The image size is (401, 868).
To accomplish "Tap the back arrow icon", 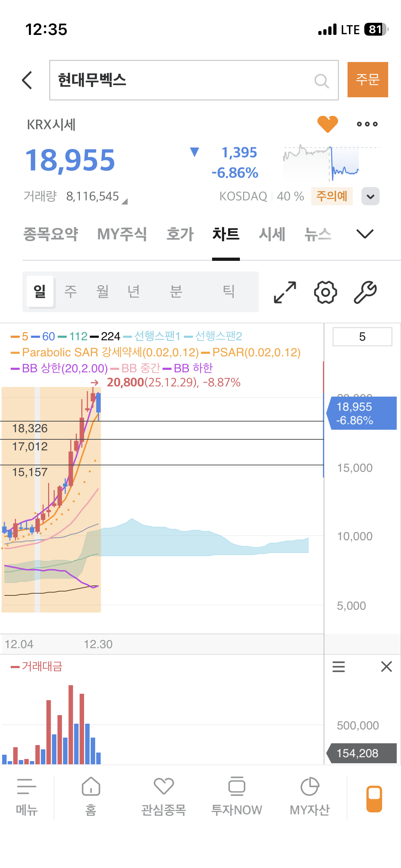I will tap(27, 80).
